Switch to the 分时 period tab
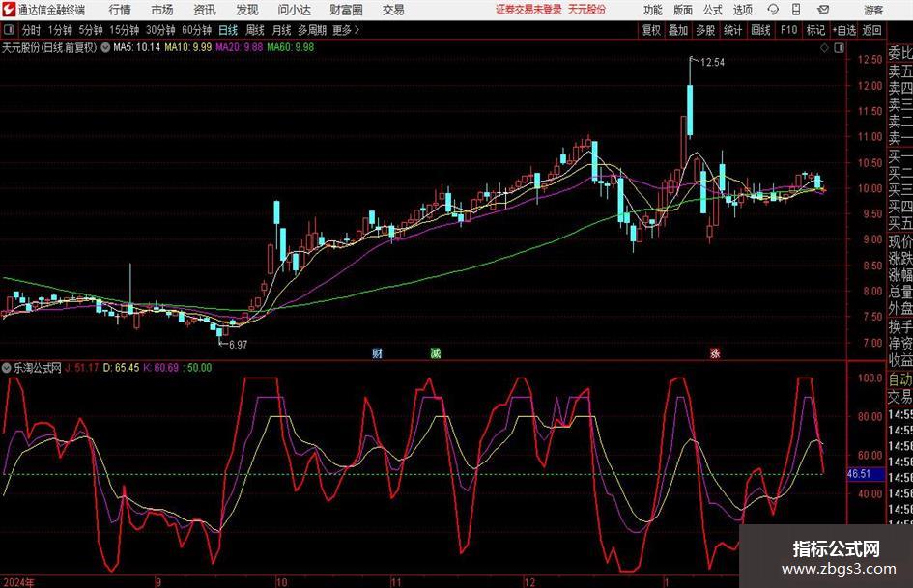Screen dimensions: 913x588 point(32,30)
